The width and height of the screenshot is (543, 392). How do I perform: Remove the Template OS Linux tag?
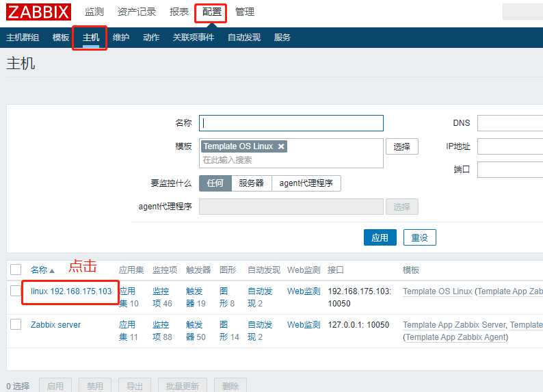pyautogui.click(x=281, y=146)
